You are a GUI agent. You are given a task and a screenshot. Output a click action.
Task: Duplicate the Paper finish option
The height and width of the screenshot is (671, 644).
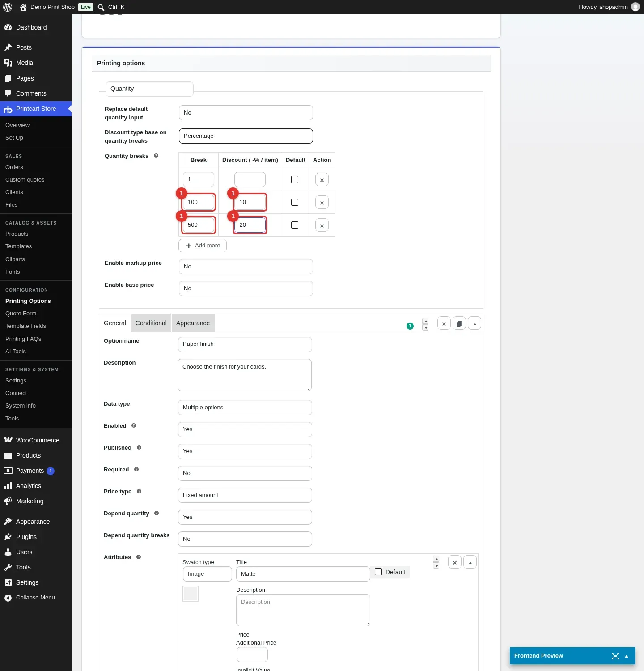(x=459, y=323)
